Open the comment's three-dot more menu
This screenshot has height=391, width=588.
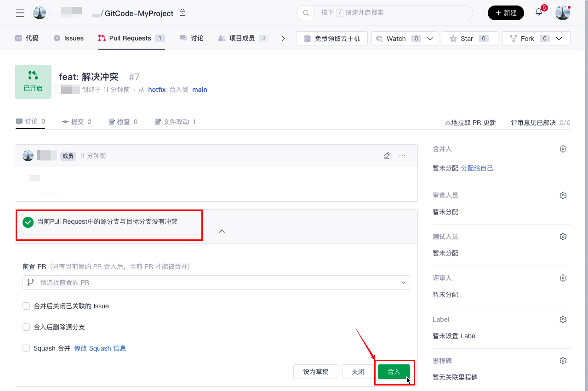[402, 156]
